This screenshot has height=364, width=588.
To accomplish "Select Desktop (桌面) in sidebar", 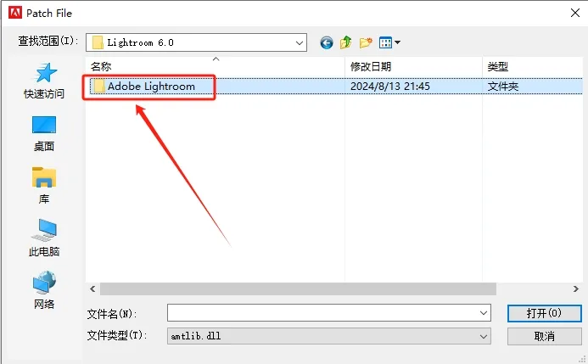I will tap(44, 133).
